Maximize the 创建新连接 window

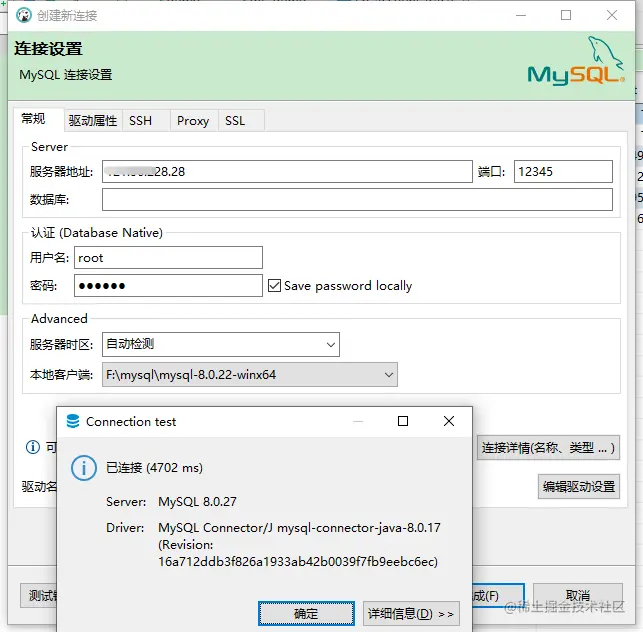click(x=566, y=15)
